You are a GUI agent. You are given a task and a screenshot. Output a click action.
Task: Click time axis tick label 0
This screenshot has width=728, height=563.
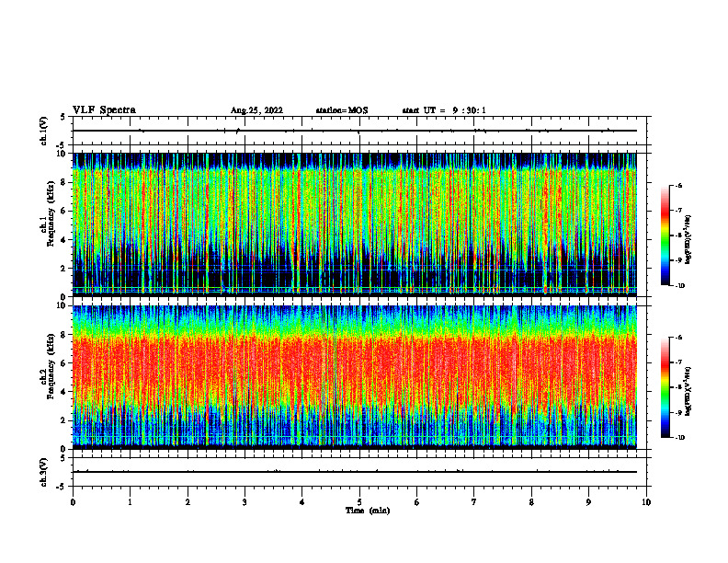point(73,502)
